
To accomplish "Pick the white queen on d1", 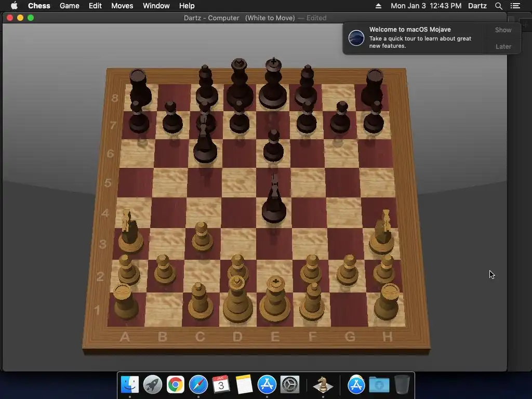I will pos(238,300).
